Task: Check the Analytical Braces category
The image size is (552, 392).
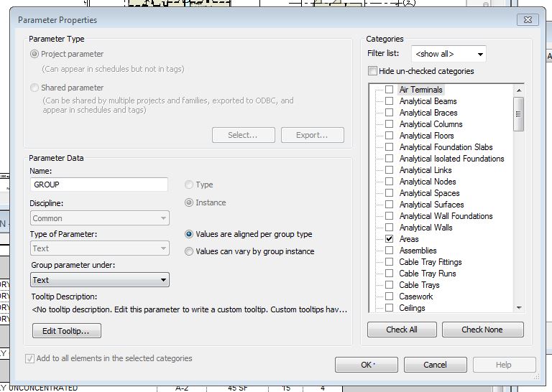Action: coord(389,113)
